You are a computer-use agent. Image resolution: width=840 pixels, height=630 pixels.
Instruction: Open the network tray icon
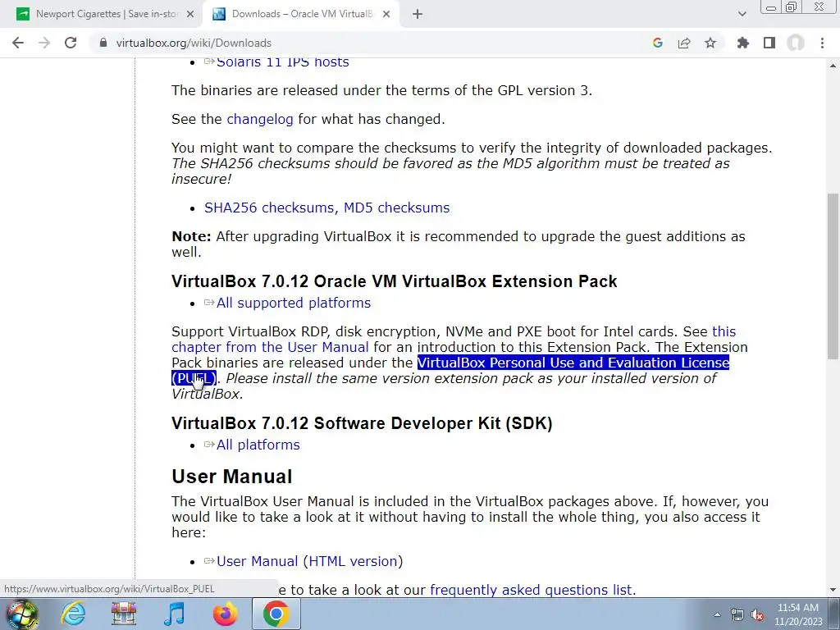click(737, 615)
